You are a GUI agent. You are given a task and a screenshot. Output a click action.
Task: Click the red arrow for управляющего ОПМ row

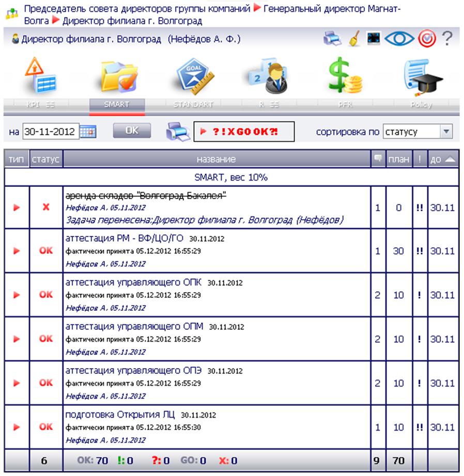point(17,339)
